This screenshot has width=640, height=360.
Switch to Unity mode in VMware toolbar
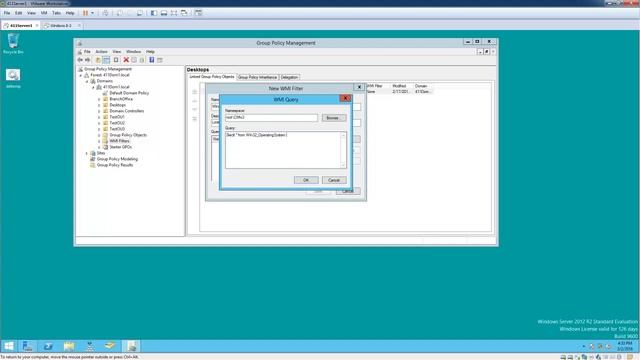184,13
